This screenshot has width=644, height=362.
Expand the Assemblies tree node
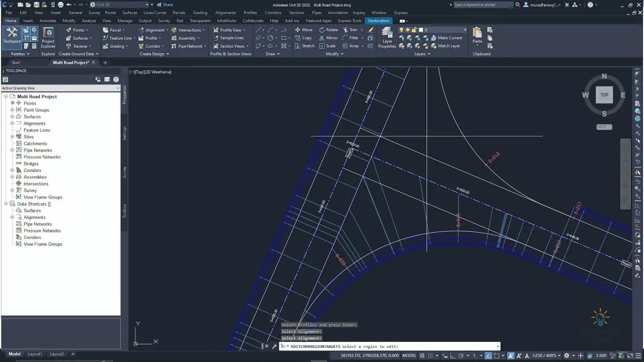point(13,177)
